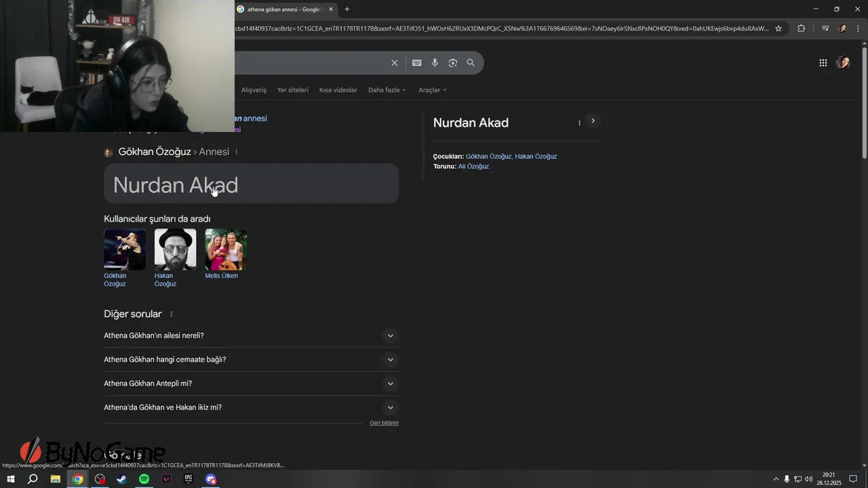Expand 'Athena Gökhan Antepli mi?' question
Viewport: 868px width, 488px height.
pos(251,384)
